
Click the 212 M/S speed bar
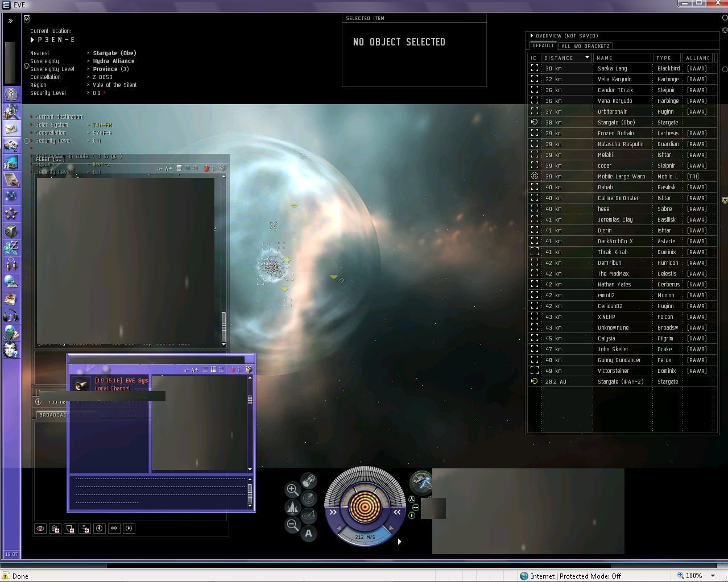coord(365,536)
